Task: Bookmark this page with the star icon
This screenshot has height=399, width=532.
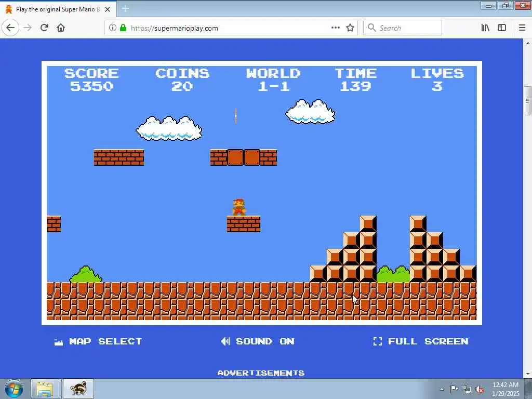Action: pos(350,28)
